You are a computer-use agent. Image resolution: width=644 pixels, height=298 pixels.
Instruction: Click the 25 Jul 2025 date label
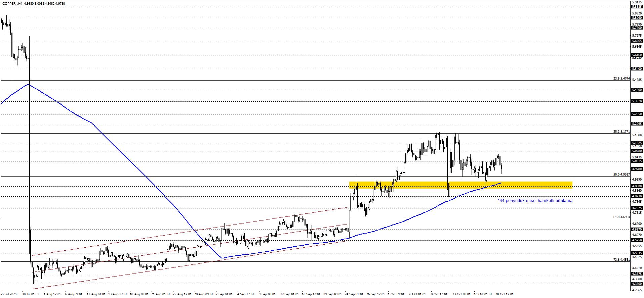pyautogui.click(x=8, y=294)
